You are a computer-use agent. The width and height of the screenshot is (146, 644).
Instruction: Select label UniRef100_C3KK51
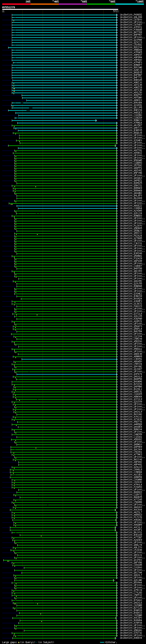(x=131, y=359)
